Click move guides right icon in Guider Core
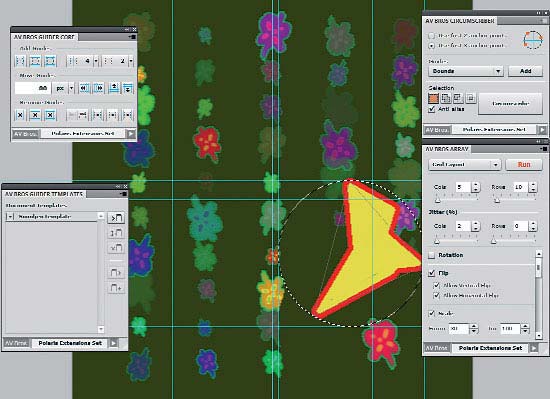Image resolution: width=550 pixels, height=399 pixels. [x=99, y=88]
